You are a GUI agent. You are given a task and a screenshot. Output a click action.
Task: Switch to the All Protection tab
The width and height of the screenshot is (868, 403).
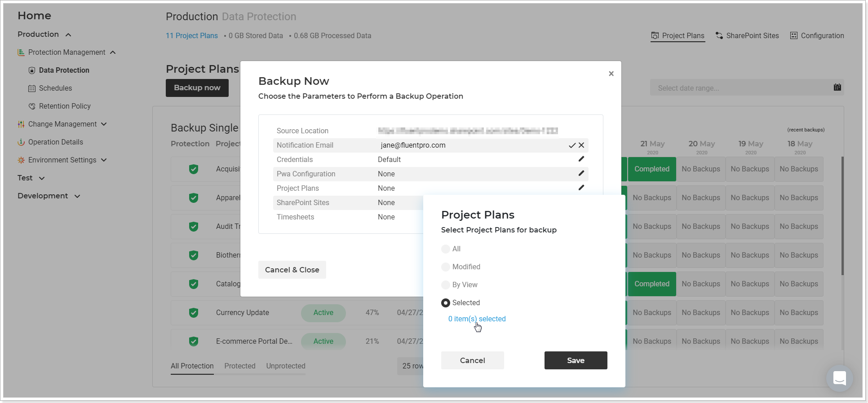(192, 366)
